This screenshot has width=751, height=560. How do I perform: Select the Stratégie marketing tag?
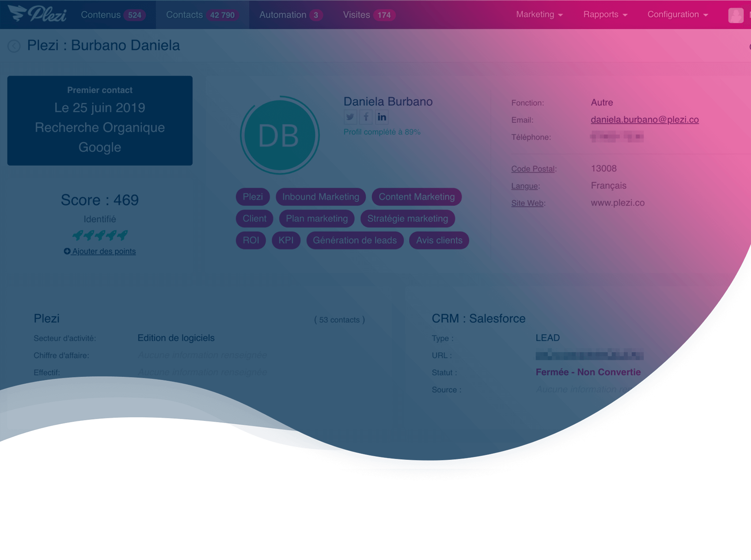click(x=408, y=219)
